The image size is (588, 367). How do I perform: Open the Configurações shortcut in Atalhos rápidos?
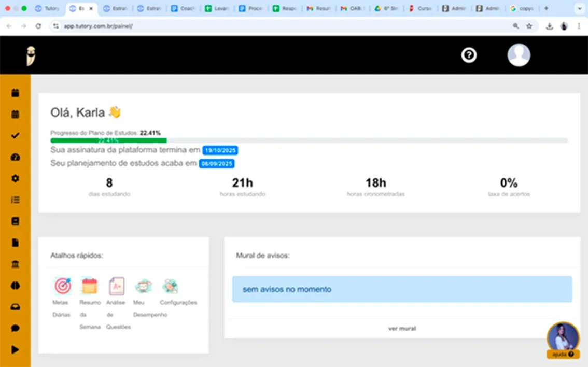coord(170,286)
